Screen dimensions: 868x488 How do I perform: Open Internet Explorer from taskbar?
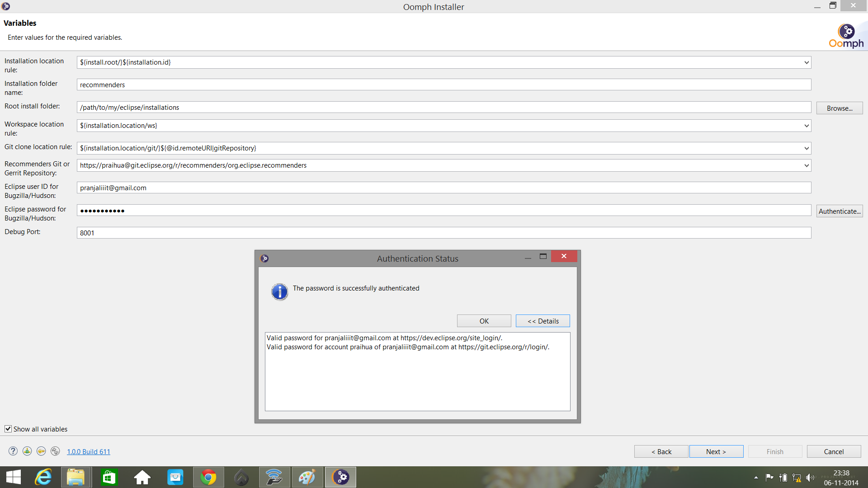(44, 477)
